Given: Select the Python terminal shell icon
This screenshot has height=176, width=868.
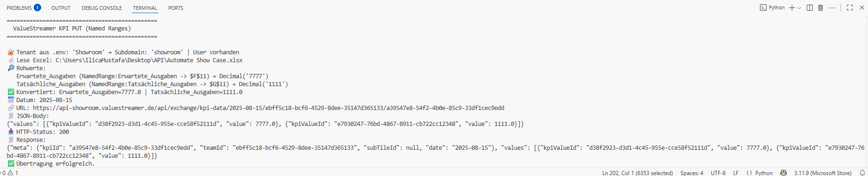Looking at the screenshot, I should pos(763,8).
